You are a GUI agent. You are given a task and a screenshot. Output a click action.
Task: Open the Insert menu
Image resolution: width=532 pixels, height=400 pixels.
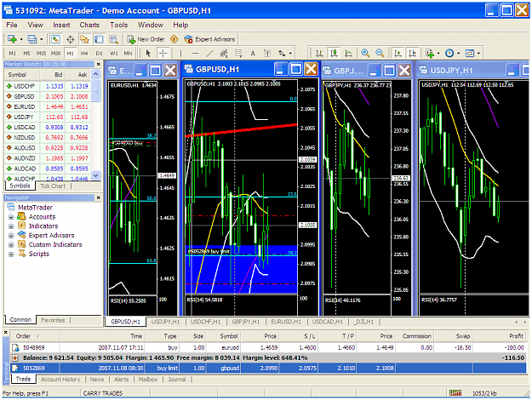[61, 25]
